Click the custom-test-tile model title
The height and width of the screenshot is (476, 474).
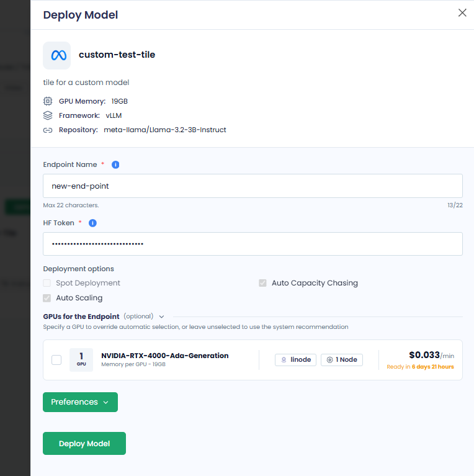click(x=117, y=55)
